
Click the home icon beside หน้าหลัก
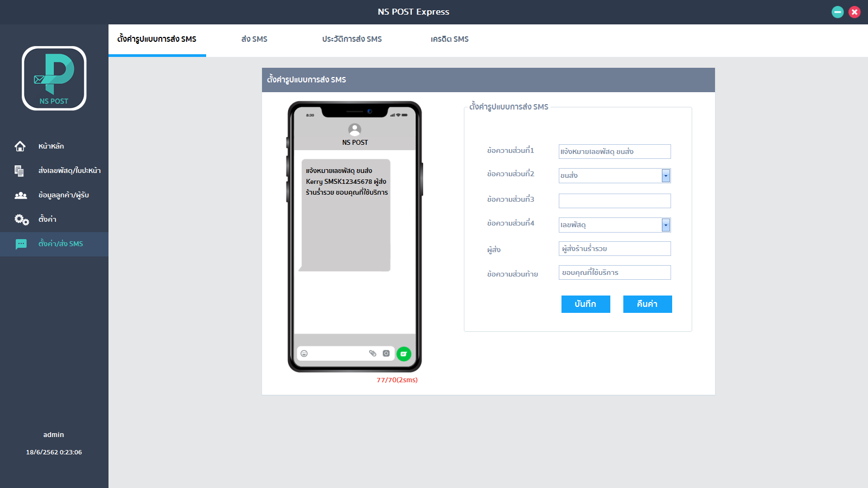click(x=20, y=146)
